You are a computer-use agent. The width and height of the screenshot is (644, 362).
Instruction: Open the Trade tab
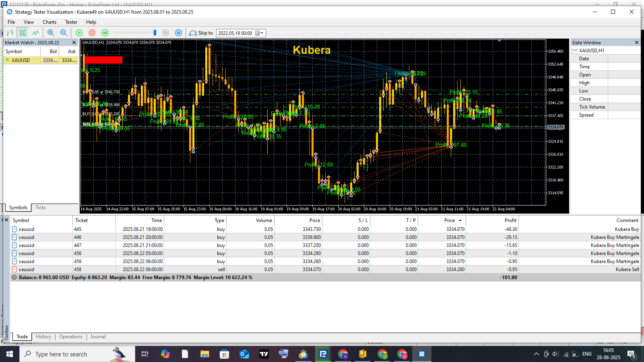point(22,337)
